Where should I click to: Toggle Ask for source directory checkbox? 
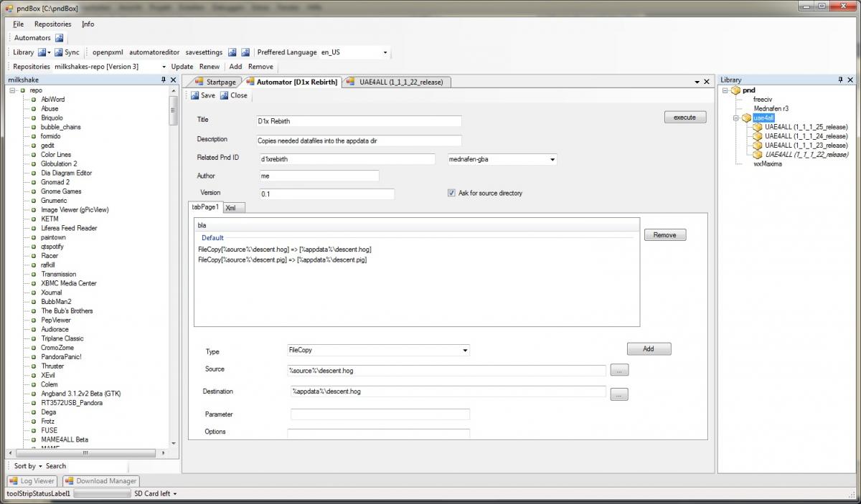pyautogui.click(x=451, y=193)
